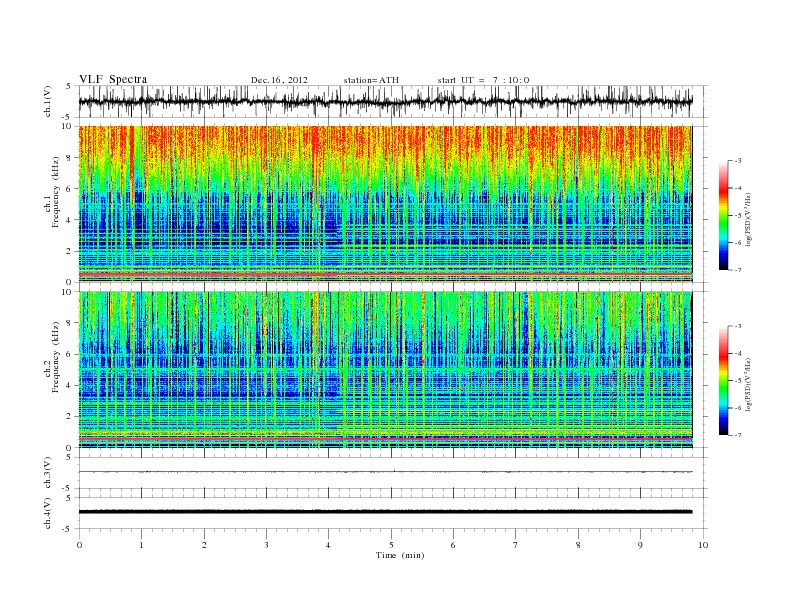Click the upper colorbar "log(PSD)(V²/Hz)" label
The image size is (792, 612).
pos(749,218)
